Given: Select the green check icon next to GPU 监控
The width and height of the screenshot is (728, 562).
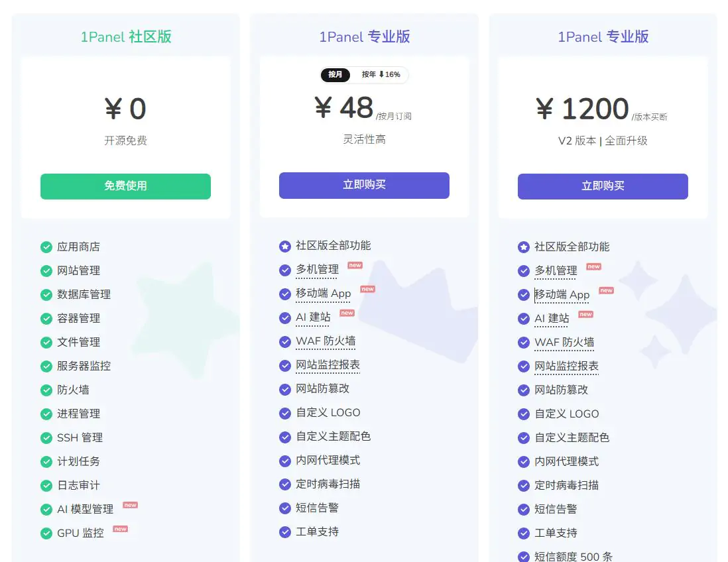Looking at the screenshot, I should click(46, 533).
